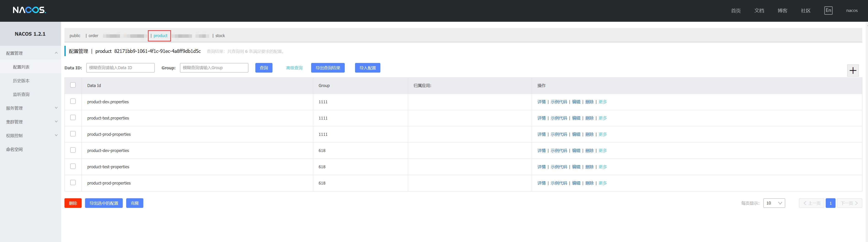Click 编辑 for product-test-properties group 618
The width and height of the screenshot is (868, 242).
click(x=576, y=167)
